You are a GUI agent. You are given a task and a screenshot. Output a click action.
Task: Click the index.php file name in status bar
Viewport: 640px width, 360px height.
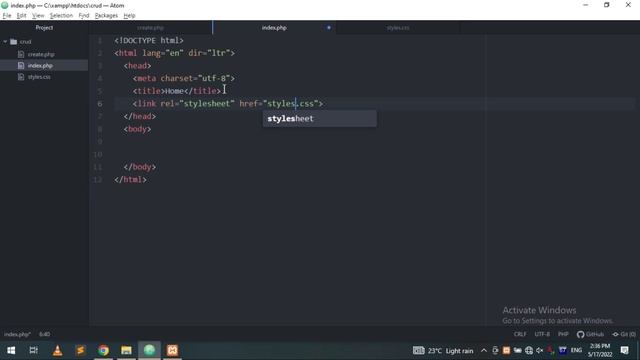point(17,334)
